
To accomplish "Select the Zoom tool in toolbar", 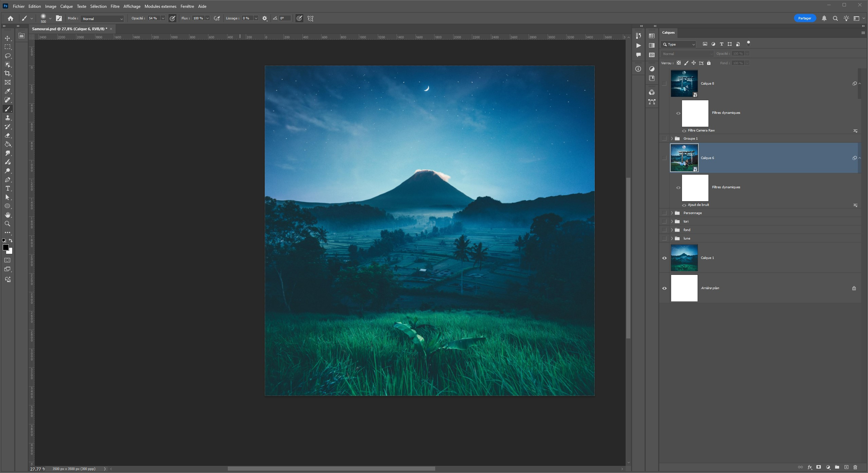I will pyautogui.click(x=7, y=224).
